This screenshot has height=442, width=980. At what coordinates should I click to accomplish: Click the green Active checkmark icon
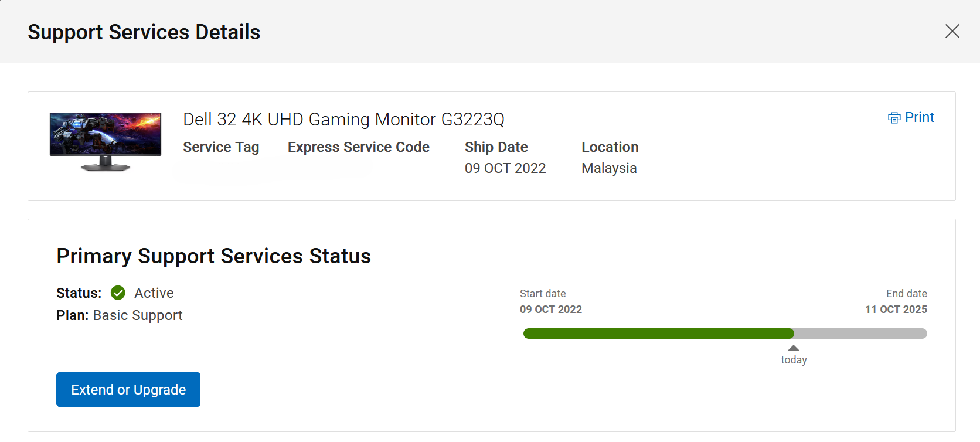pos(118,293)
